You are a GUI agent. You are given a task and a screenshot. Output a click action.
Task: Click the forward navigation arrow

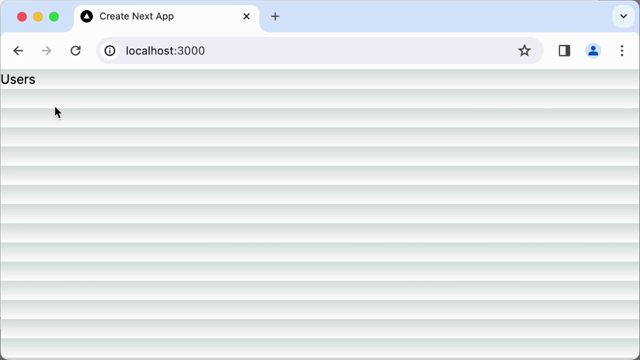[x=47, y=51]
